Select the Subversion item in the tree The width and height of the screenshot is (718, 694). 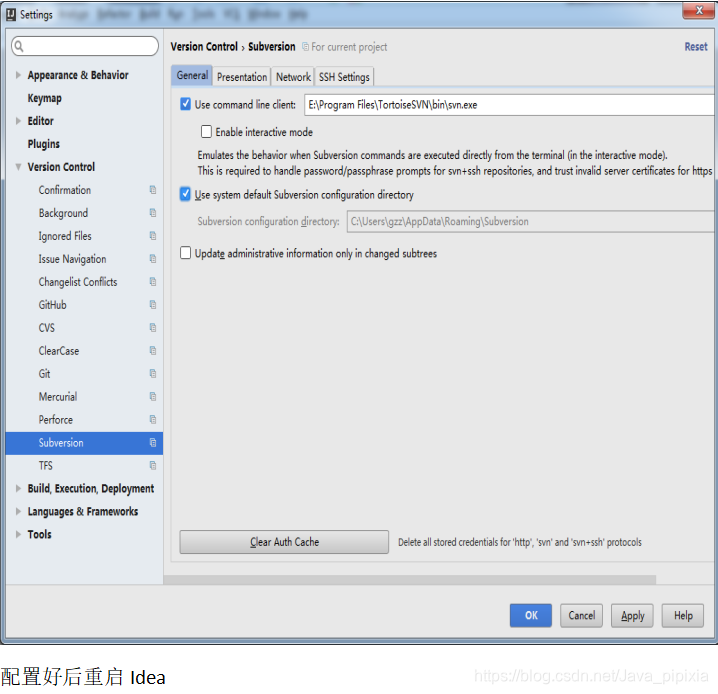click(x=84, y=443)
